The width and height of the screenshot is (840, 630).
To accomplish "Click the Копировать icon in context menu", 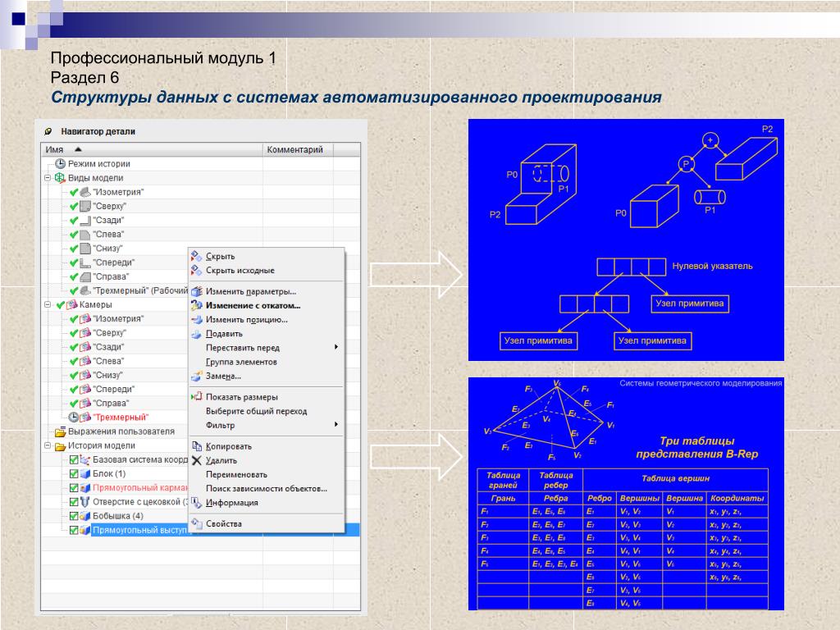I will [197, 446].
